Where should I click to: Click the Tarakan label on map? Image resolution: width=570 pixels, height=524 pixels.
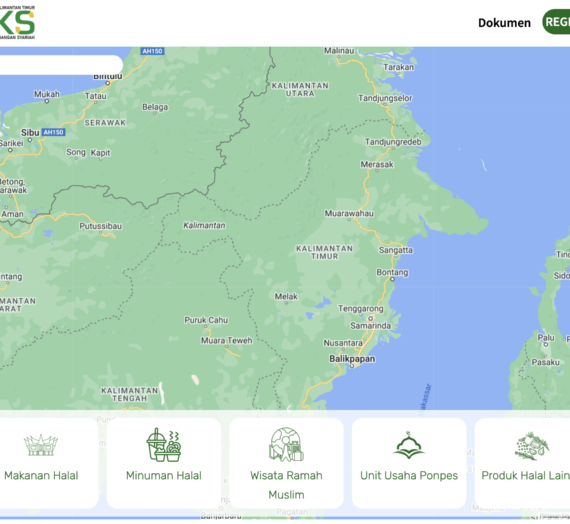tap(398, 67)
